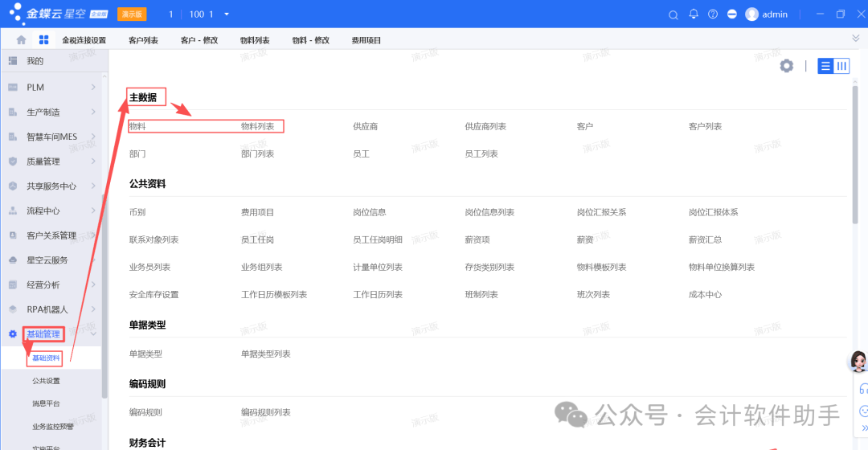Screen dimensions: 868x450
Task: Open the settings gear icon
Action: tap(786, 66)
